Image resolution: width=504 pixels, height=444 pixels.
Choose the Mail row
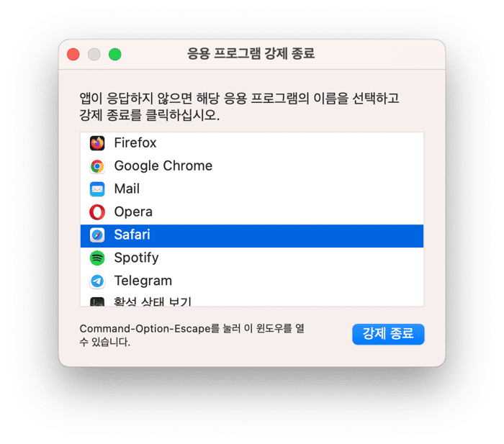coord(252,189)
